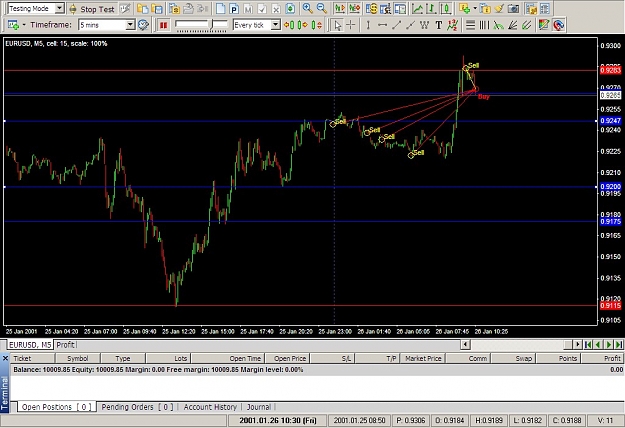Select the W wave symbols tool

(x=424, y=25)
